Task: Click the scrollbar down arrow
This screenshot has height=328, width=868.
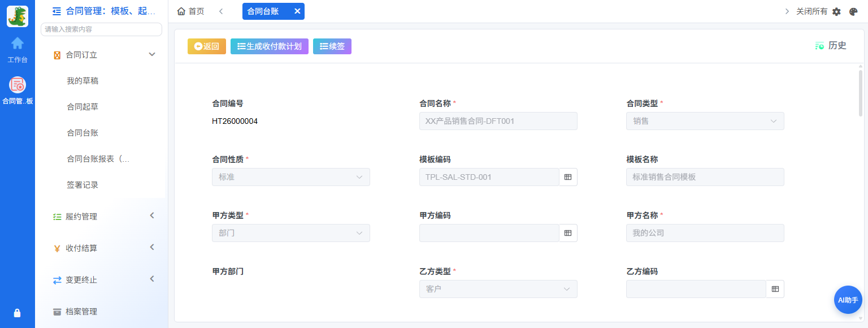Action: click(861, 318)
